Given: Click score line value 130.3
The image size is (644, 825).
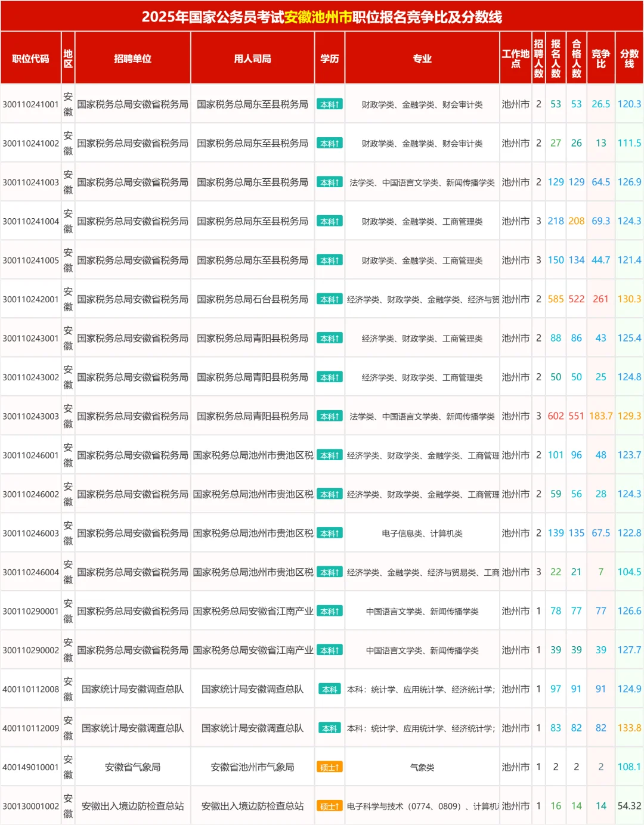Looking at the screenshot, I should click(629, 299).
